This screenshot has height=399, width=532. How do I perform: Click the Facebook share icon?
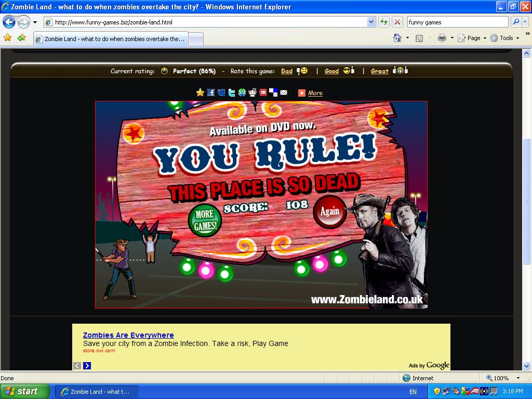(x=211, y=92)
